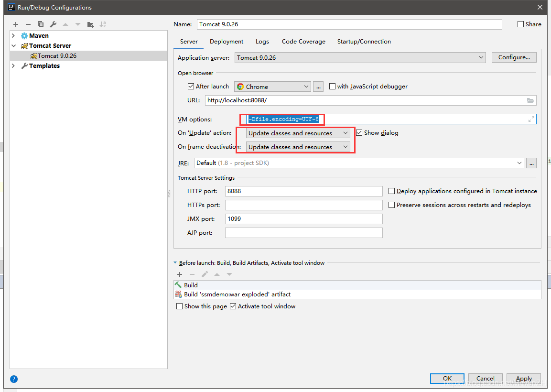Click the JRE ellipsis browse button
The width and height of the screenshot is (551, 392).
(x=531, y=163)
